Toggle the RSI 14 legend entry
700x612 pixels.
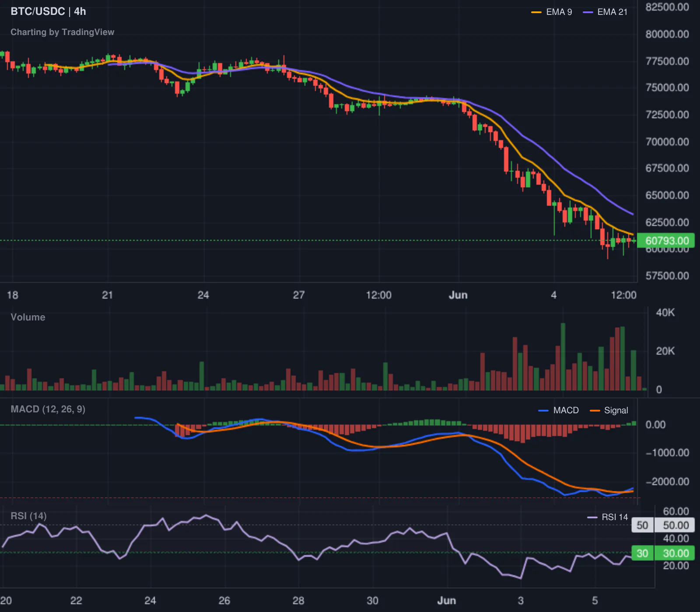(608, 517)
